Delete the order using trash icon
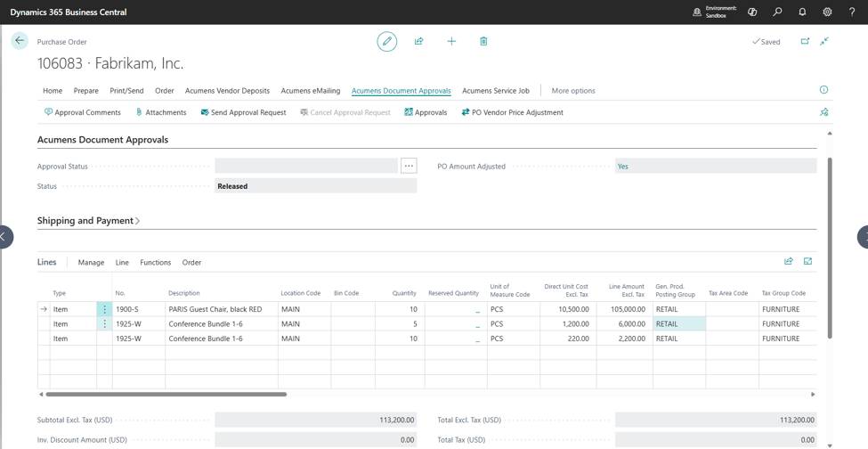This screenshot has height=449, width=868. (483, 42)
